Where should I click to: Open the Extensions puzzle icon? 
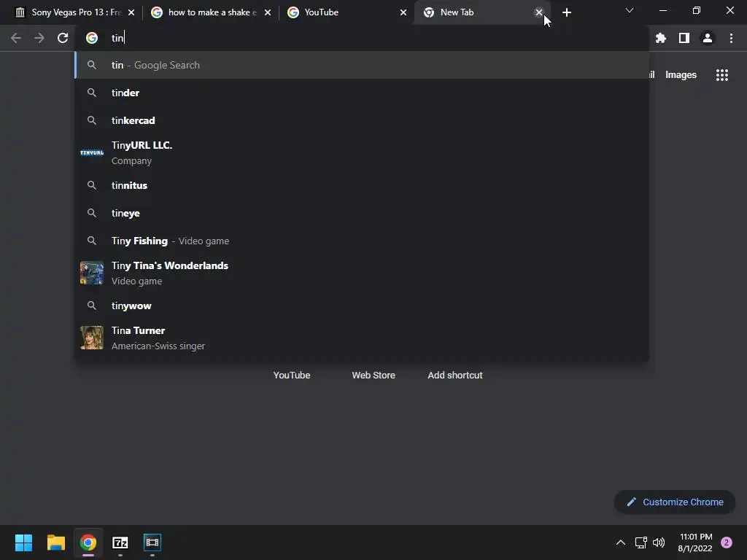pos(660,38)
